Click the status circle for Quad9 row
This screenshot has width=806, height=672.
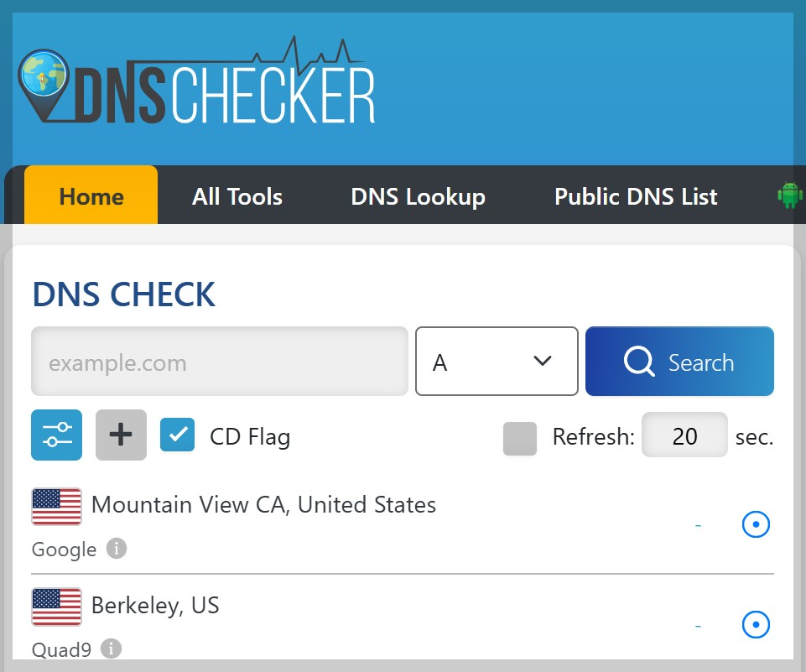pos(756,625)
